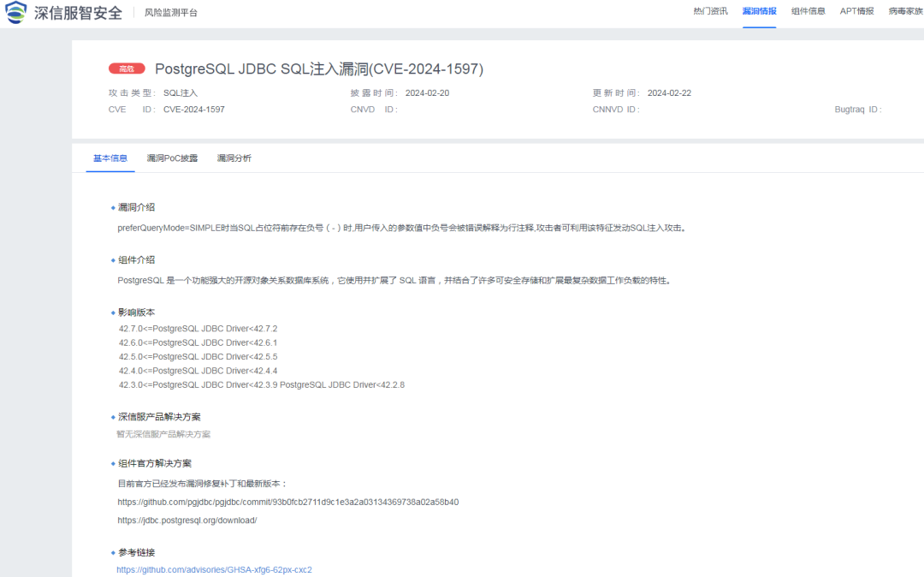Click the 深信服产品解决方案 section heading
Image resolution: width=924 pixels, height=577 pixels.
(x=159, y=417)
